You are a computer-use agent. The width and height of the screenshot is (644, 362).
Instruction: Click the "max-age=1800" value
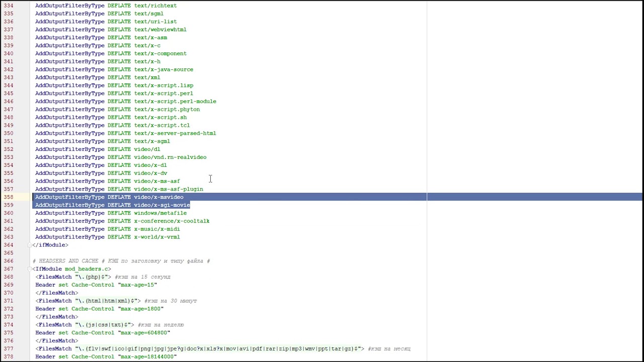point(140,309)
